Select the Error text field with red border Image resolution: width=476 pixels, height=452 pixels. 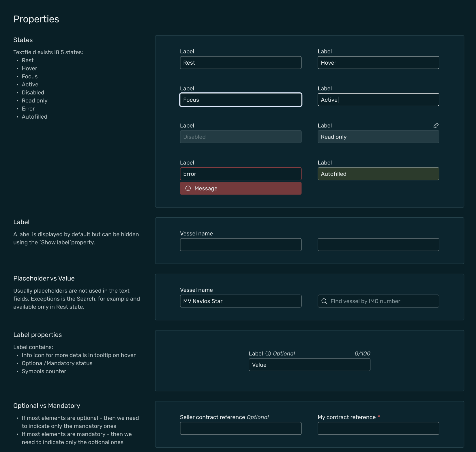(241, 174)
